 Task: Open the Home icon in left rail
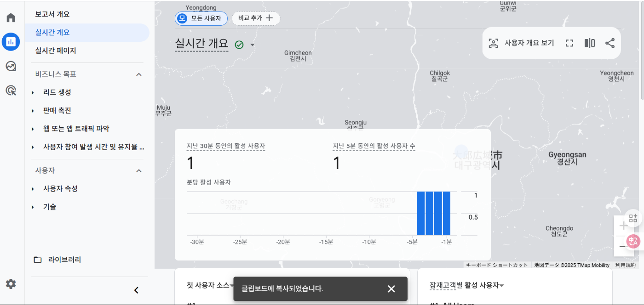[11, 18]
